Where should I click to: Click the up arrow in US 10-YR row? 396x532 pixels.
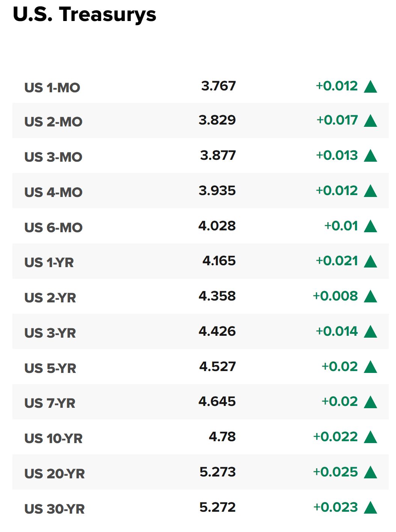[370, 437]
